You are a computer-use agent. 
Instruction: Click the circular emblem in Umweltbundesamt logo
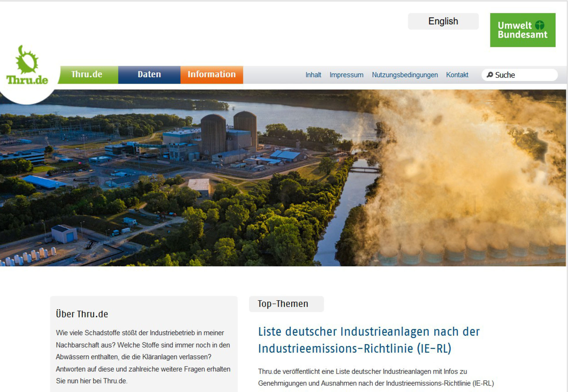540,25
